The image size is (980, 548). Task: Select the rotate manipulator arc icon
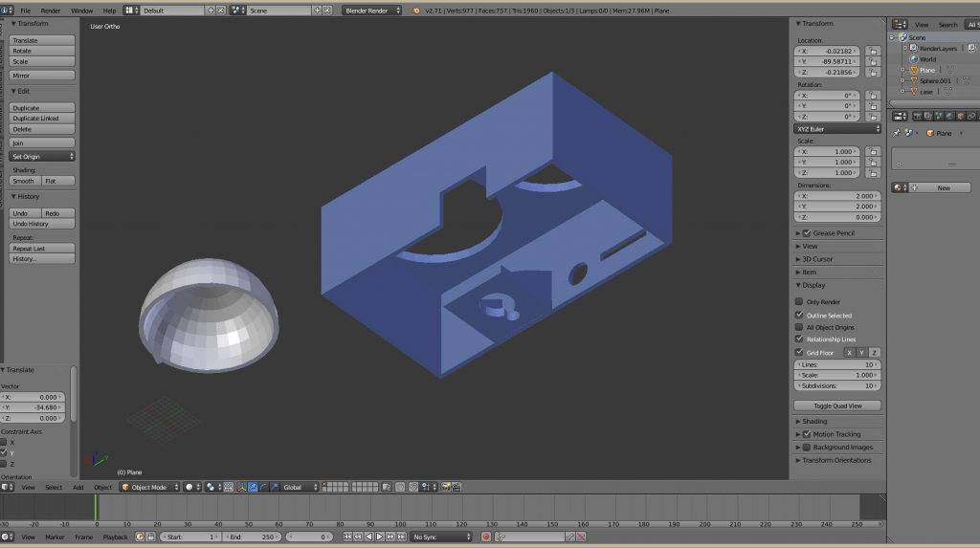click(263, 487)
